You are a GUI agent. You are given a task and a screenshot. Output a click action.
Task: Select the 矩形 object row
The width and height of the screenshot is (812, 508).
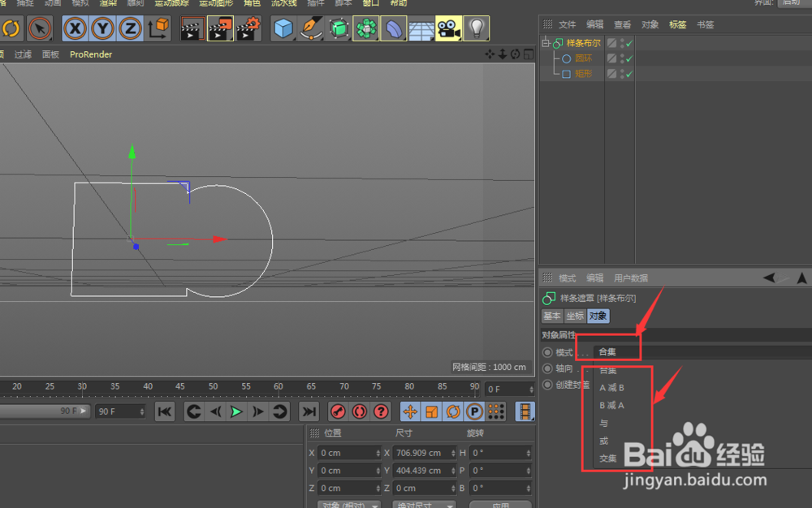[583, 74]
